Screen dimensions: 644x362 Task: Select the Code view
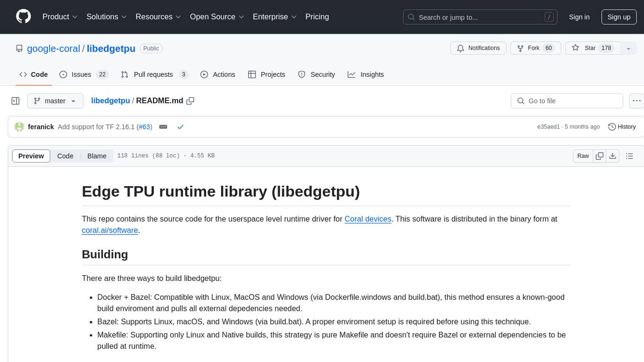tap(65, 156)
